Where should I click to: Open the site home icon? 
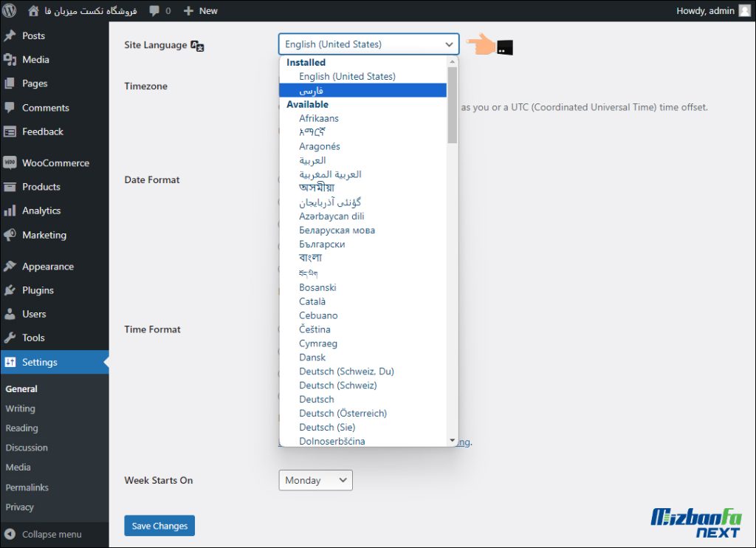pyautogui.click(x=34, y=11)
